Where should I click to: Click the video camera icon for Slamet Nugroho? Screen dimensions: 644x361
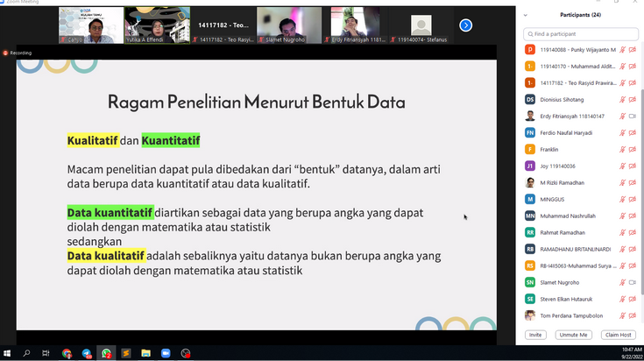click(x=633, y=282)
